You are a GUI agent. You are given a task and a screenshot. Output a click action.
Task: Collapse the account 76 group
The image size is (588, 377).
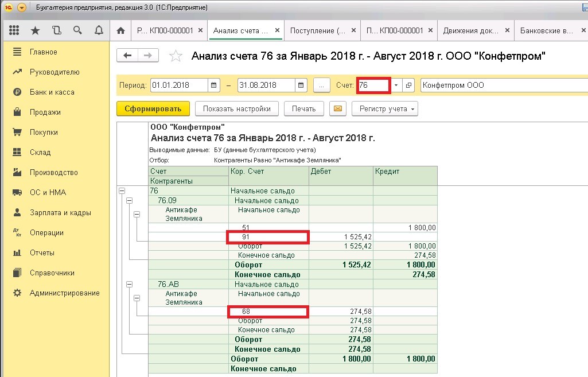[x=122, y=191]
